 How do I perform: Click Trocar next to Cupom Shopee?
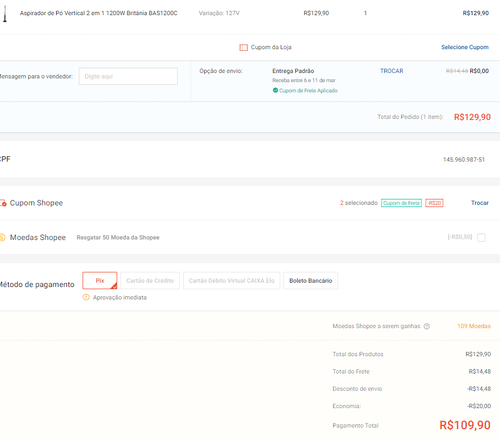coord(480,203)
